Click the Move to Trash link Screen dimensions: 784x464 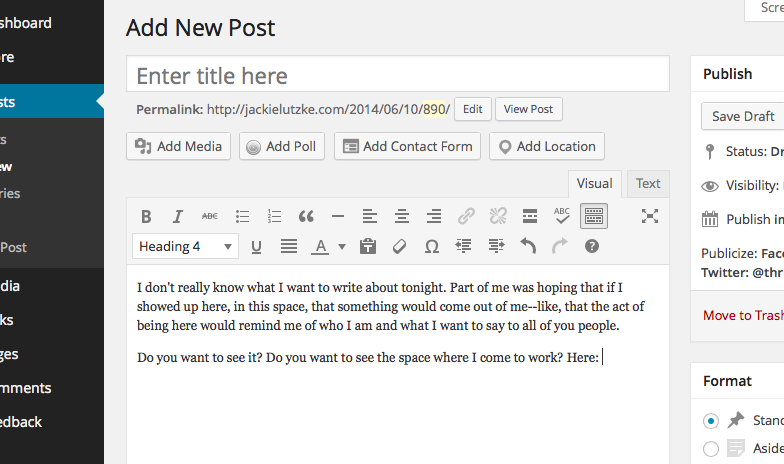(743, 315)
